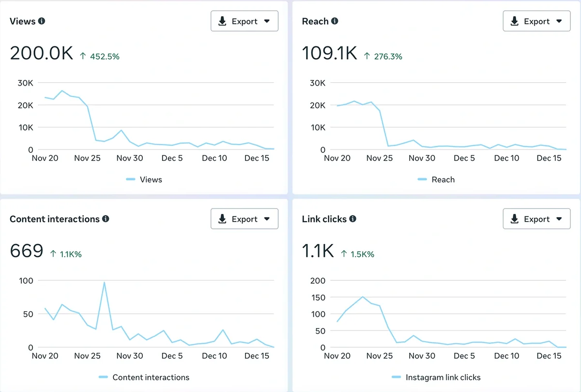Click the peak point of Link clicks chart
Image resolution: width=581 pixels, height=392 pixels.
click(x=363, y=297)
